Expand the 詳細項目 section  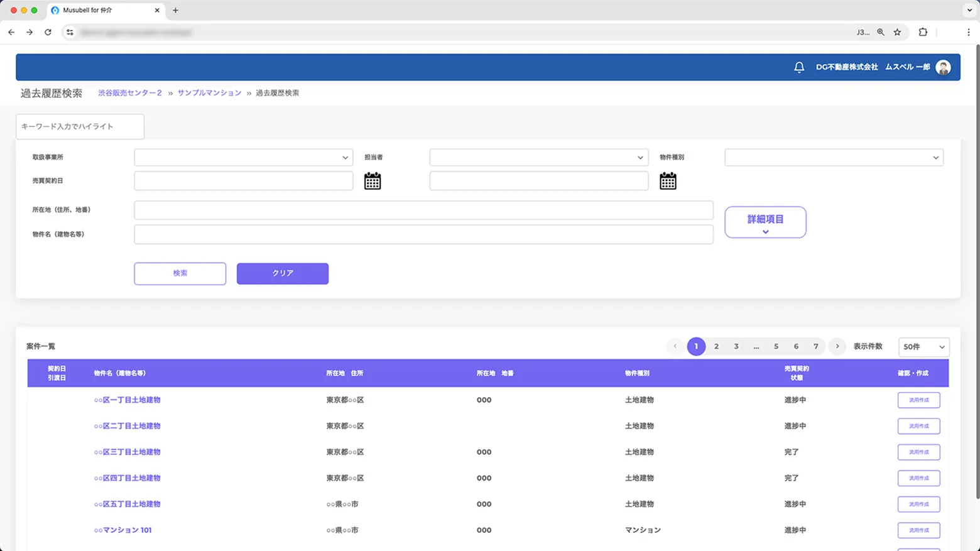(765, 222)
